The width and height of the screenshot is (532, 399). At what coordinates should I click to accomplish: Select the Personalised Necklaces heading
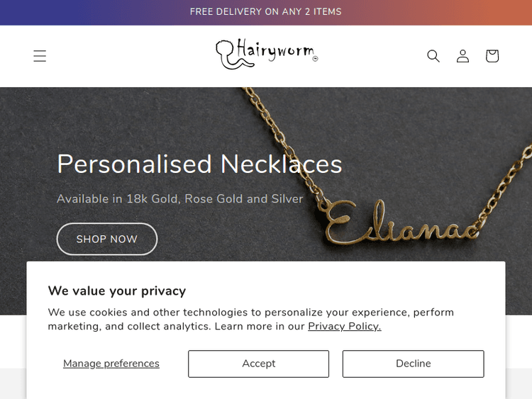click(199, 164)
